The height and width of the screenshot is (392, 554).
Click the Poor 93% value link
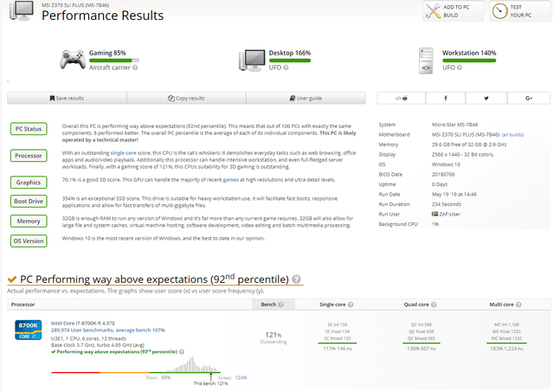[x=165, y=377]
